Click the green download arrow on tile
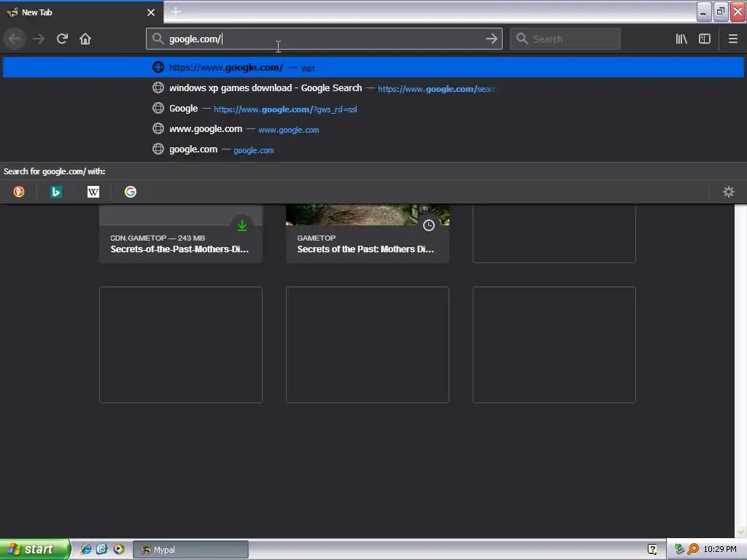747x560 pixels. pyautogui.click(x=242, y=225)
